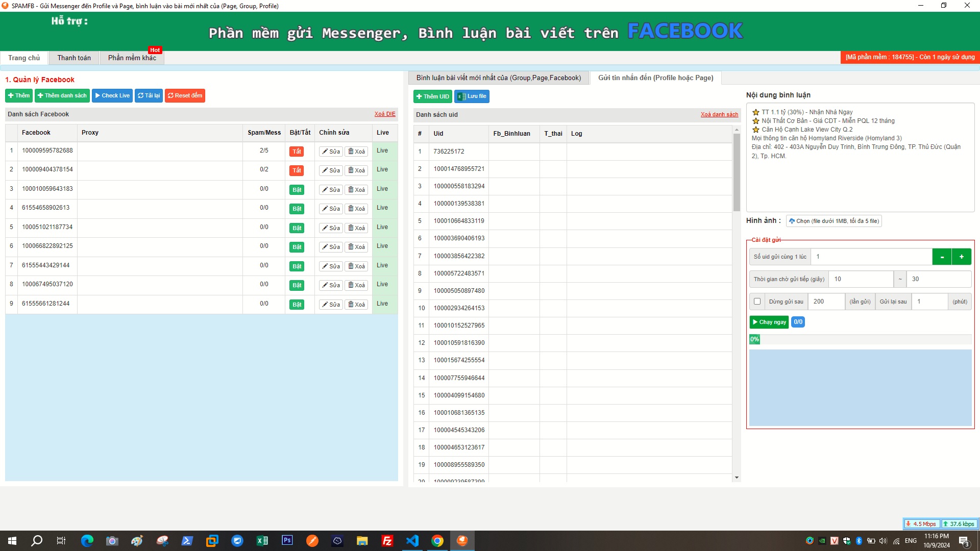Open the Trang chủ tab
The width and height of the screenshot is (980, 551).
click(x=24, y=58)
